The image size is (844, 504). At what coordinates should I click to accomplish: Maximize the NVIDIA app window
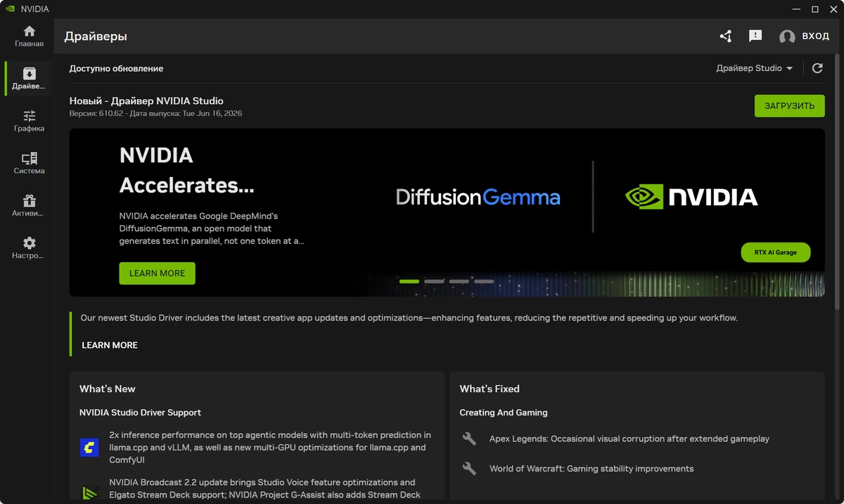814,9
